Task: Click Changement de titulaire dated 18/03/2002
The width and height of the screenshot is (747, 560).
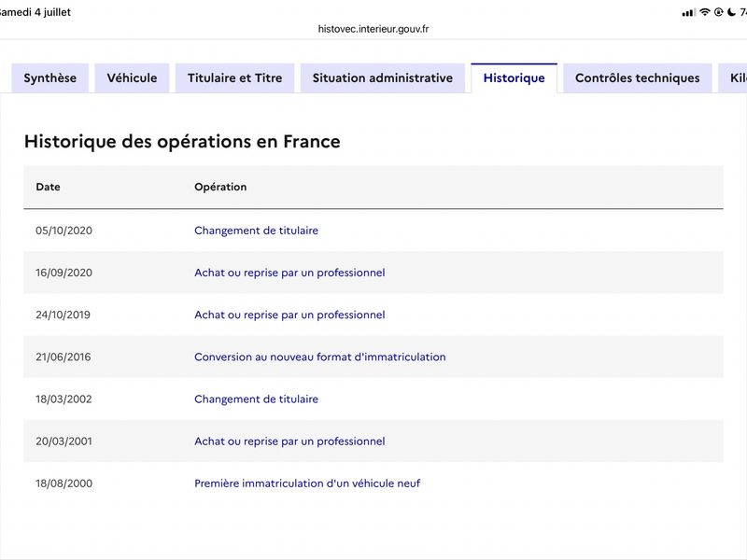Action: [x=256, y=399]
